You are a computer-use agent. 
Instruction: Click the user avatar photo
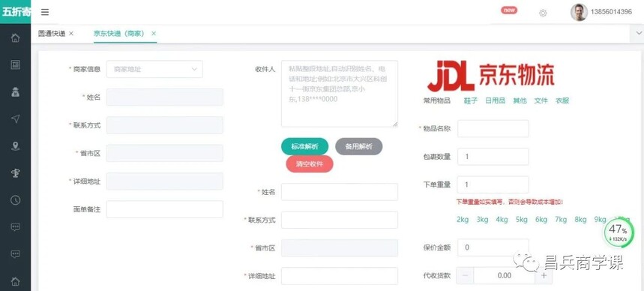[x=579, y=12]
